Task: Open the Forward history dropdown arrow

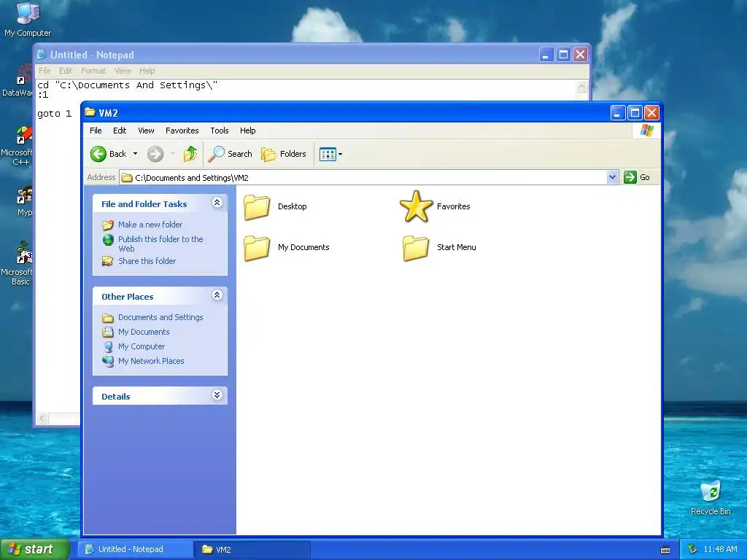Action: coord(172,154)
